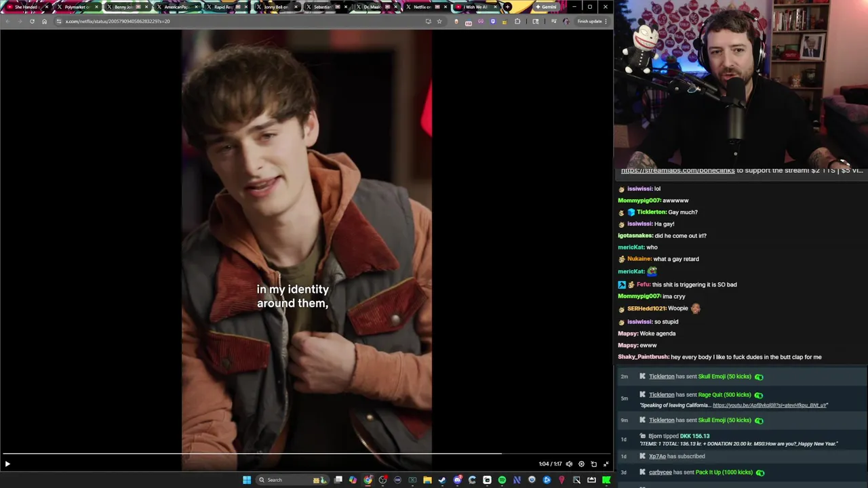Open Spotify from the taskbar
Screen dimensions: 868x488
(502, 480)
